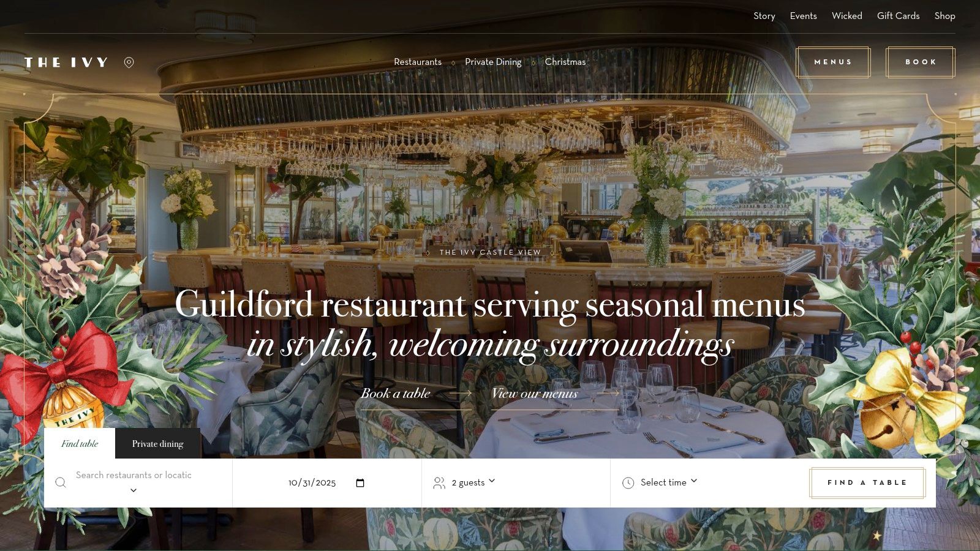The image size is (980, 551).
Task: Click the FIND A TABLE button
Action: (x=867, y=483)
